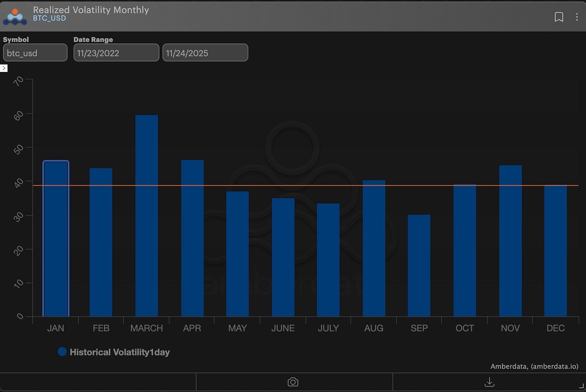This screenshot has height=392, width=586.
Task: Click the Realized Volatility Monthly title
Action: tap(91, 10)
